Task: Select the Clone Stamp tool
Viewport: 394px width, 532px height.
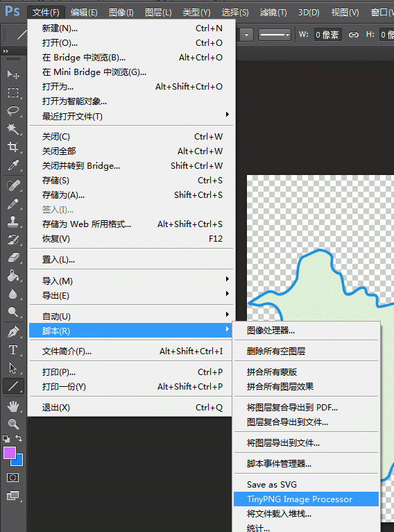Action: [x=13, y=222]
